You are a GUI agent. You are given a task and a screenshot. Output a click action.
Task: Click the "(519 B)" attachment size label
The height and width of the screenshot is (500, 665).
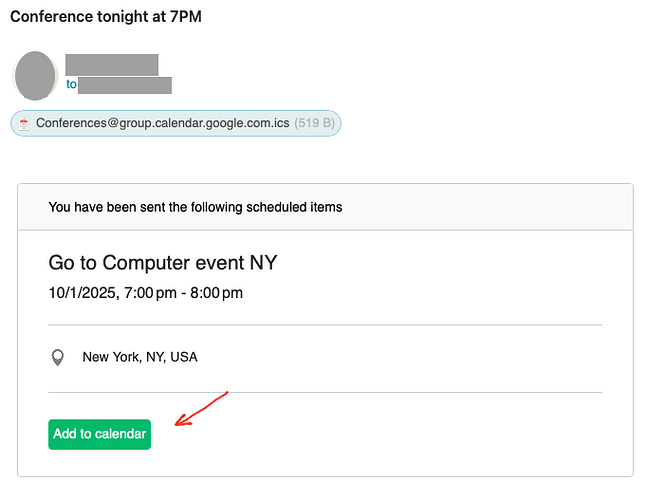tap(314, 123)
